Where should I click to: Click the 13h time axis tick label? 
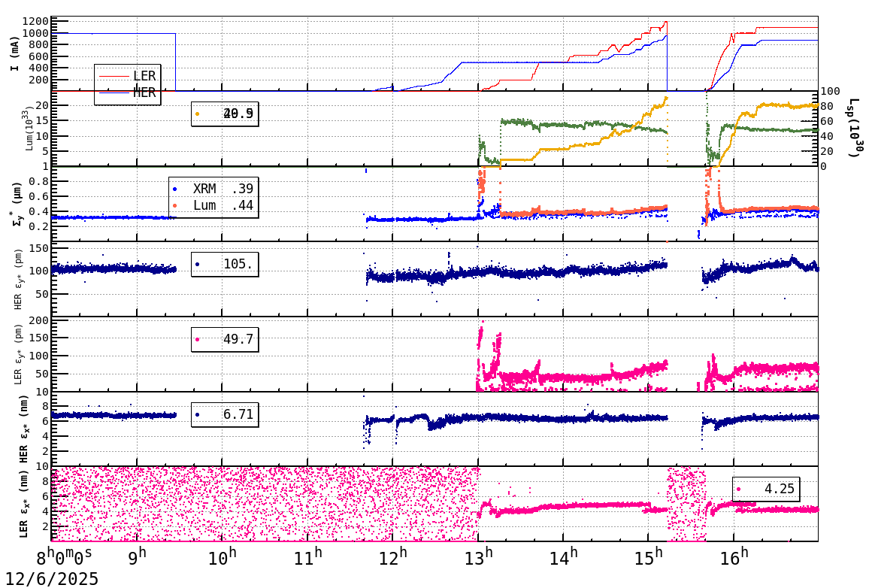tap(478, 556)
